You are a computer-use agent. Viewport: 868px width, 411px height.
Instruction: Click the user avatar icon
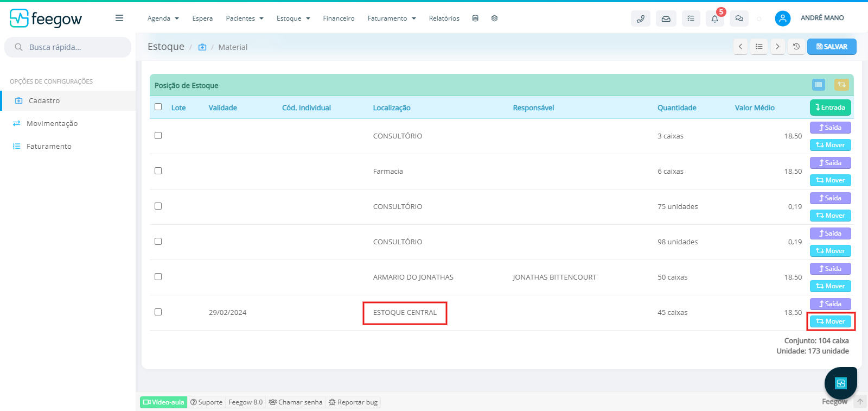pyautogui.click(x=782, y=18)
